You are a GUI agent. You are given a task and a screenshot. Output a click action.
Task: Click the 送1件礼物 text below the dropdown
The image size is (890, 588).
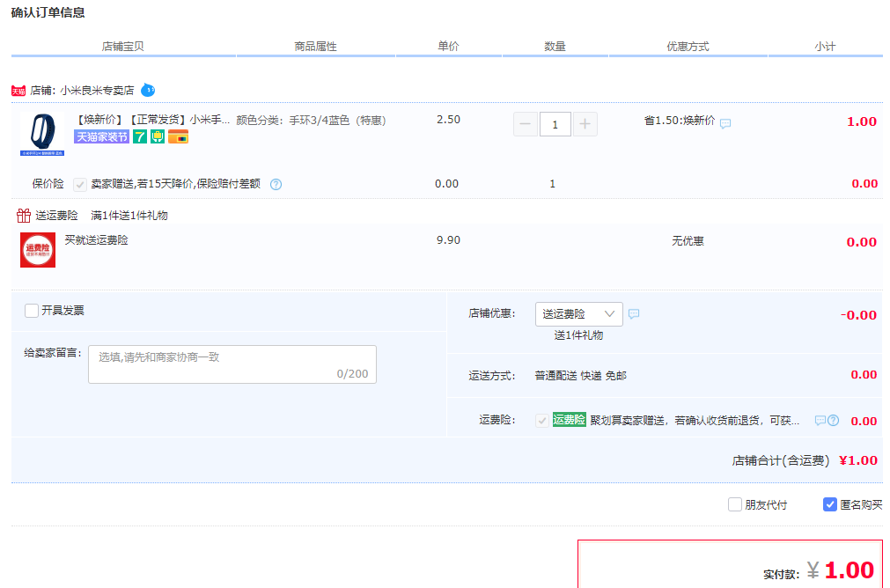click(x=579, y=335)
